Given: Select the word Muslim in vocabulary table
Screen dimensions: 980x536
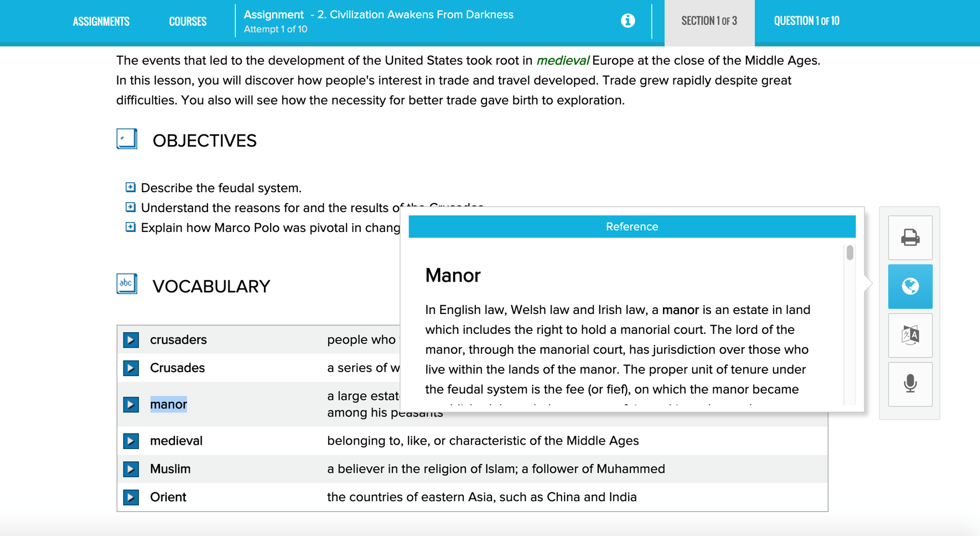Looking at the screenshot, I should [x=170, y=469].
